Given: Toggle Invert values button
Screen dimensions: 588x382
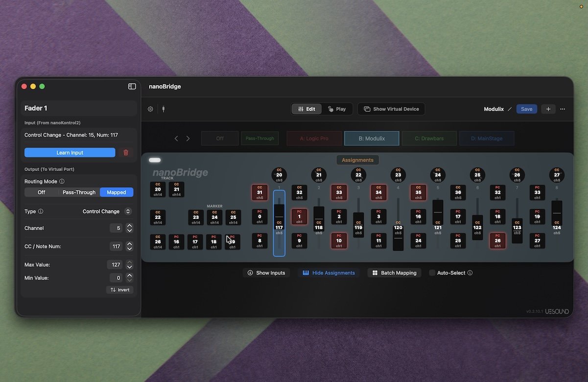Looking at the screenshot, I should tap(120, 290).
